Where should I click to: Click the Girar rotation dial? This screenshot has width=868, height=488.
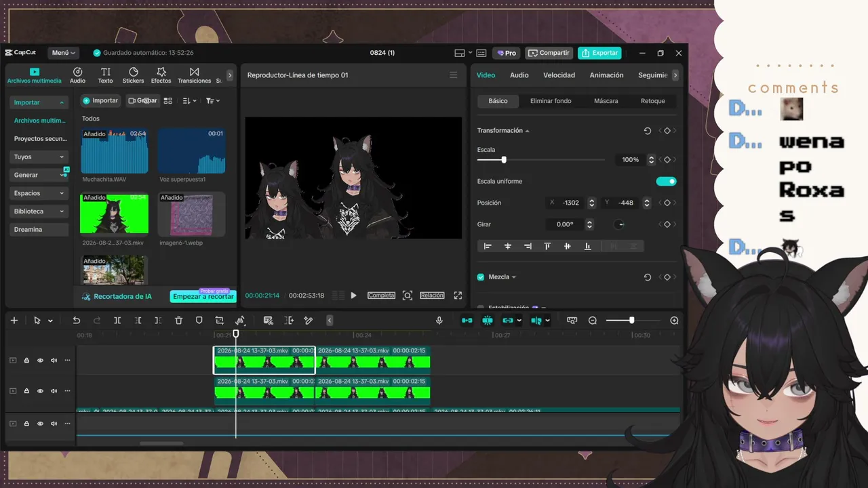tap(620, 224)
